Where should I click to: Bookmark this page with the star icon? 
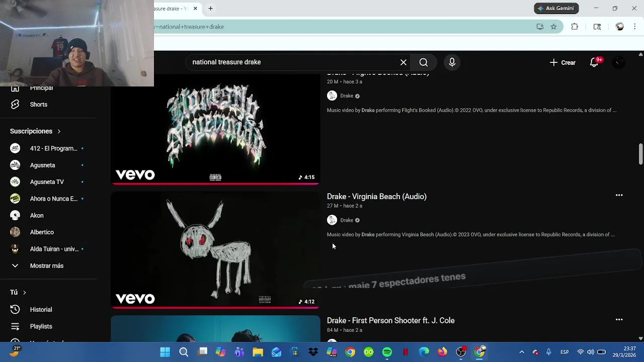point(553,27)
